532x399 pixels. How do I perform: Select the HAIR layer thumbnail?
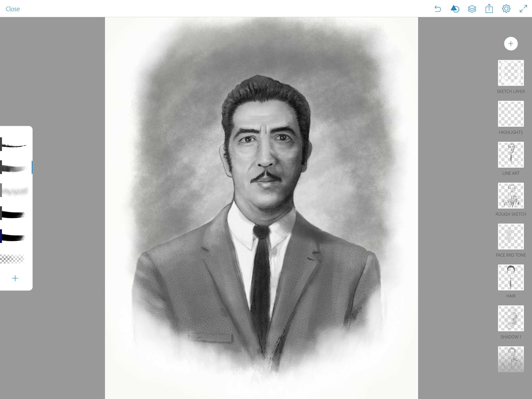(511, 277)
